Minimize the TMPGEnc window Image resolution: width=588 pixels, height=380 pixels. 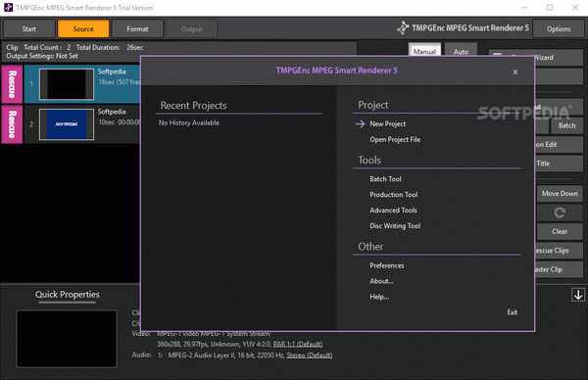pos(524,8)
